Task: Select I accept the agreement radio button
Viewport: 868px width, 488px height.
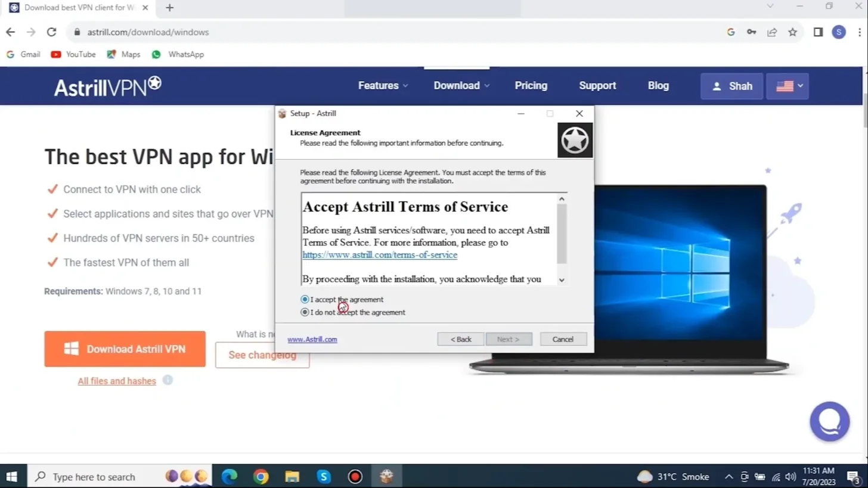Action: click(305, 299)
